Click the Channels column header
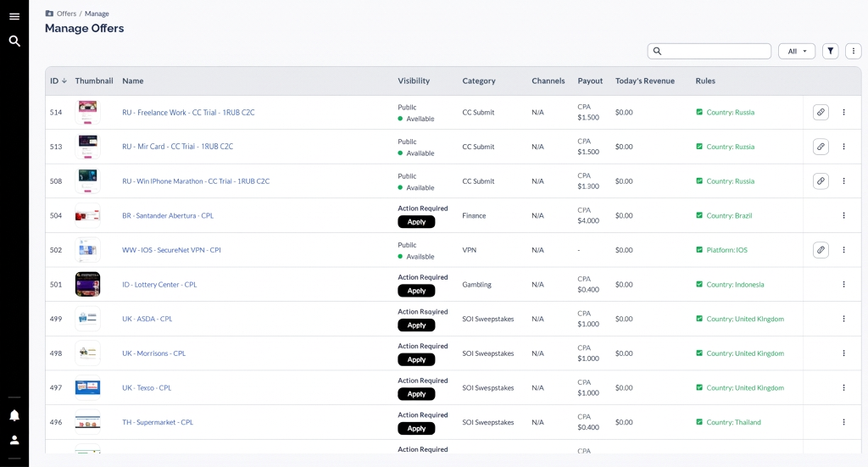Screen dimensions: 868x467 [548, 81]
